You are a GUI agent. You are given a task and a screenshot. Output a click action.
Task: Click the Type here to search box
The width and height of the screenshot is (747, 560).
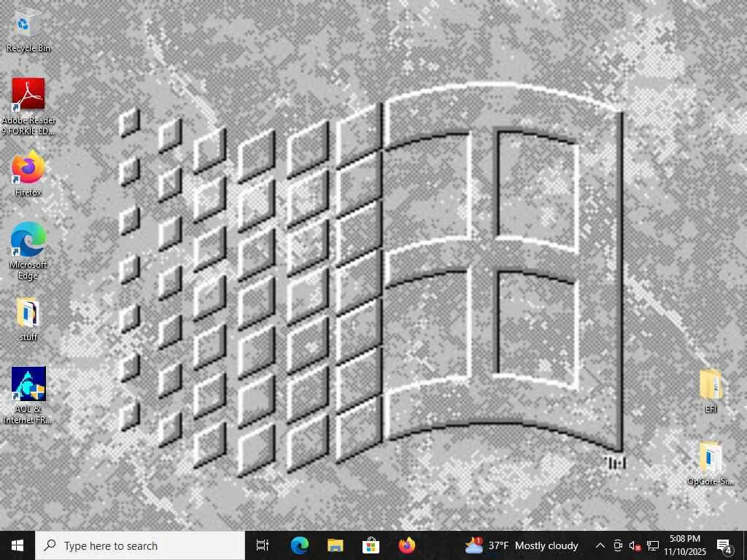point(140,545)
